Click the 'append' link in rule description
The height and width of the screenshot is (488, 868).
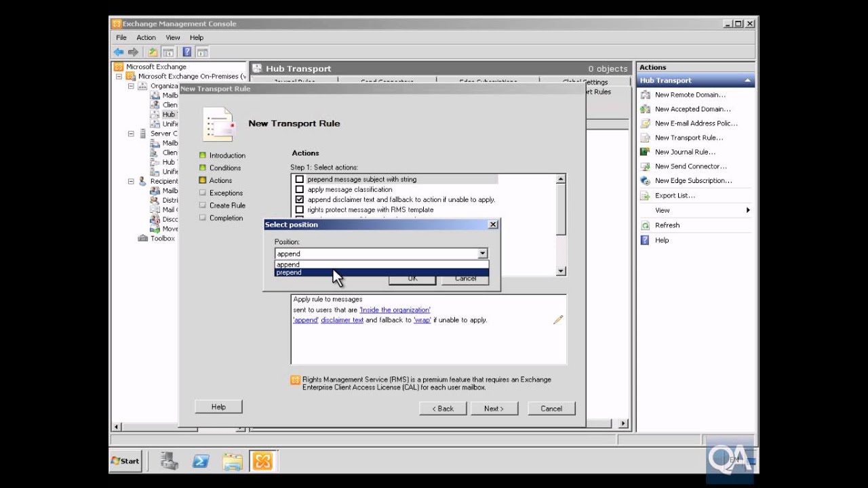306,320
